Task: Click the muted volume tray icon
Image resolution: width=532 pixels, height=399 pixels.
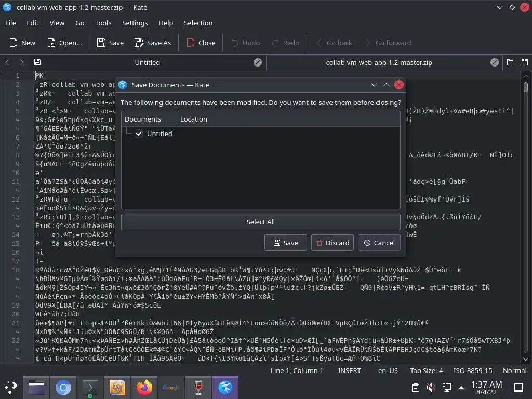Action: (431, 388)
